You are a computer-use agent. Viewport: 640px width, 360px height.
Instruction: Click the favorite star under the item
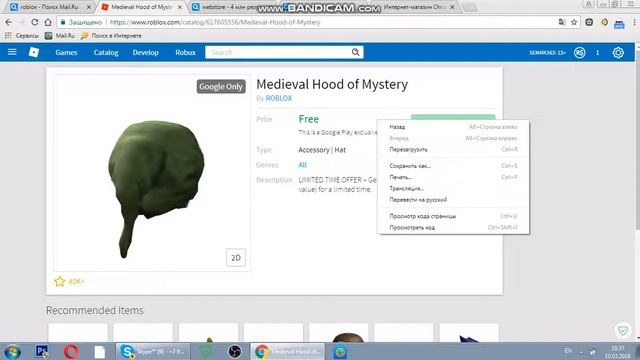(60, 281)
